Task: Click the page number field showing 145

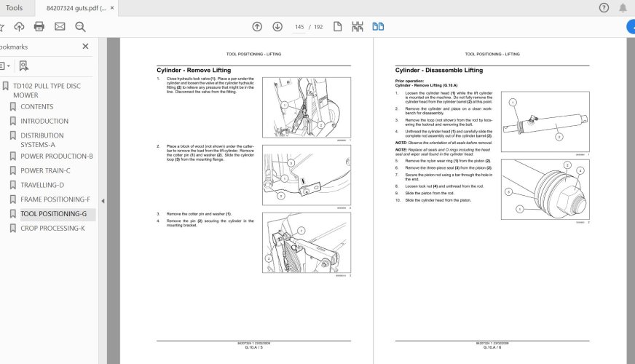Action: (299, 27)
